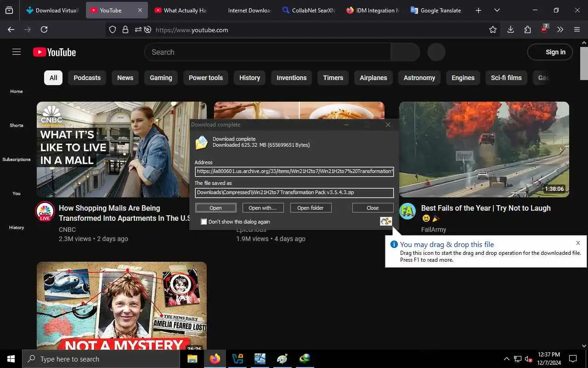Open the site permissions icon in the address bar
Viewport: 588px width, 368px height.
point(138,29)
